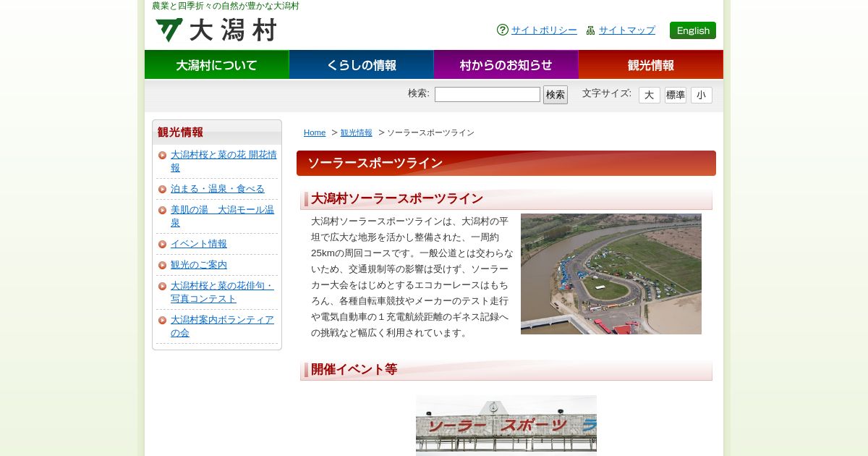The height and width of the screenshot is (456, 868).
Task: Go to Home breadcrumb link
Action: [315, 132]
